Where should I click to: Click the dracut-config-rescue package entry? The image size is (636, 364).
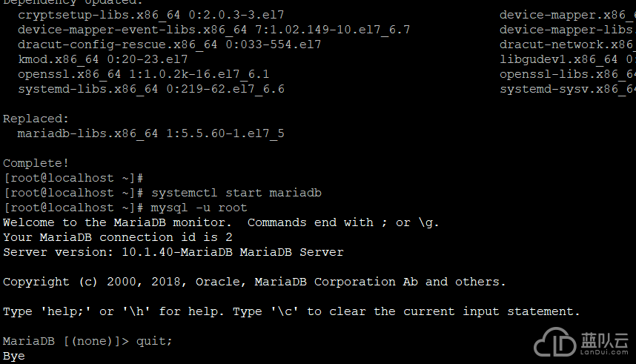click(x=170, y=44)
